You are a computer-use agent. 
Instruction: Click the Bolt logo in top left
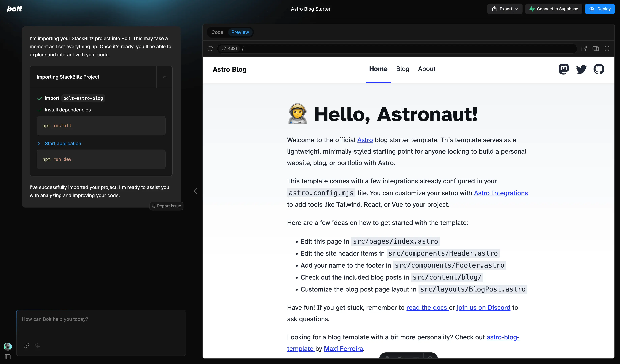[14, 9]
